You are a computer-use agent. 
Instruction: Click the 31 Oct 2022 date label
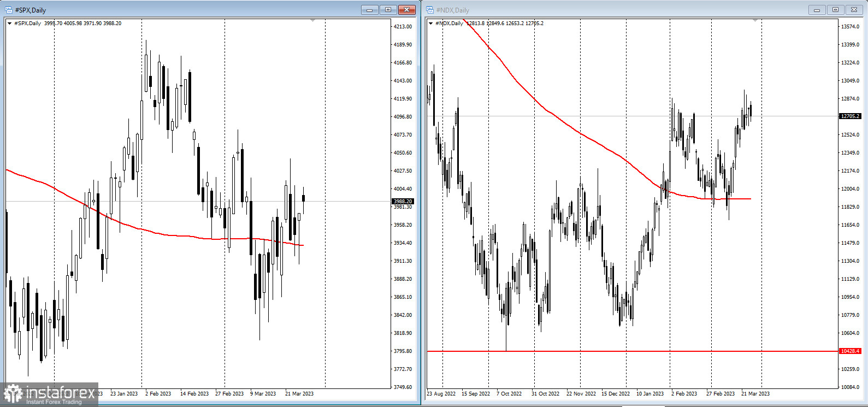[x=545, y=394]
